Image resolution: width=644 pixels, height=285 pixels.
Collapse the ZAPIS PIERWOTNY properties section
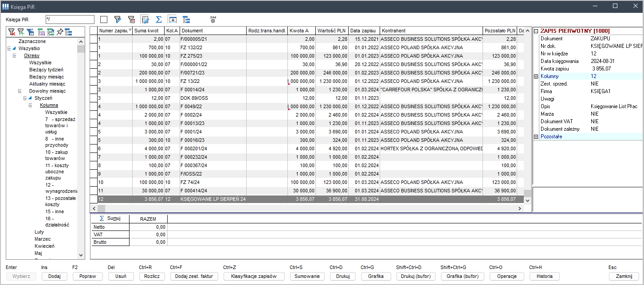pyautogui.click(x=536, y=31)
